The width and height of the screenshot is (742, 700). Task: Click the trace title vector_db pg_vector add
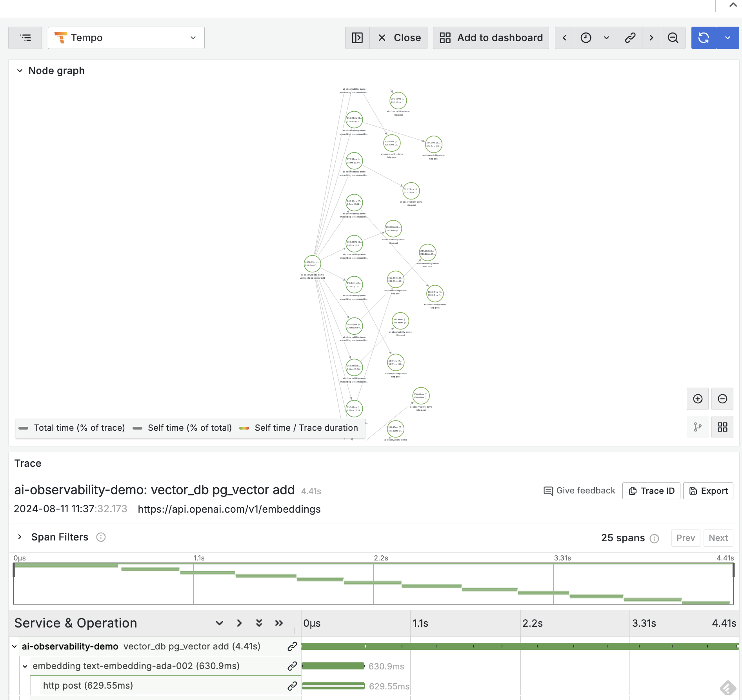coord(154,490)
